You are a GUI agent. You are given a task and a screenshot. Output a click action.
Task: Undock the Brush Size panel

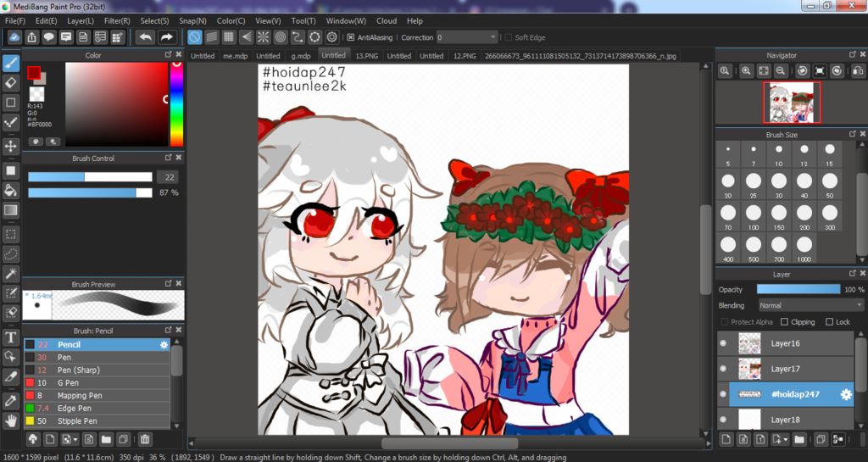coord(853,134)
